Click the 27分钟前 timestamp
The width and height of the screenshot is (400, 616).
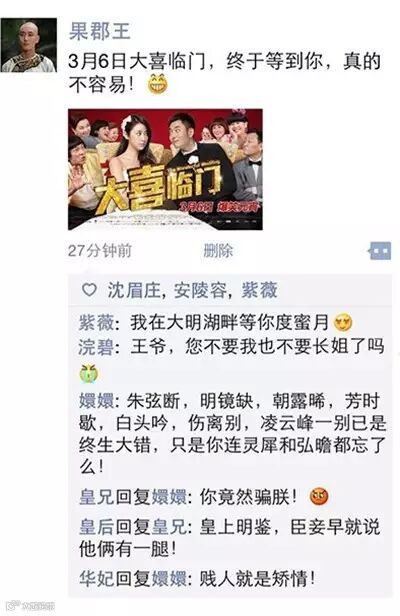click(x=100, y=251)
